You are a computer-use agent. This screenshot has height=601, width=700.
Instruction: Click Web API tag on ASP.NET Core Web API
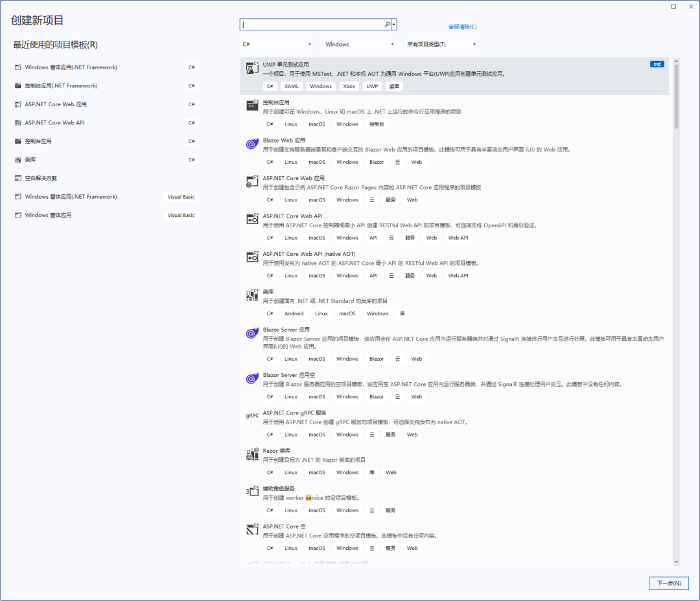(x=458, y=238)
